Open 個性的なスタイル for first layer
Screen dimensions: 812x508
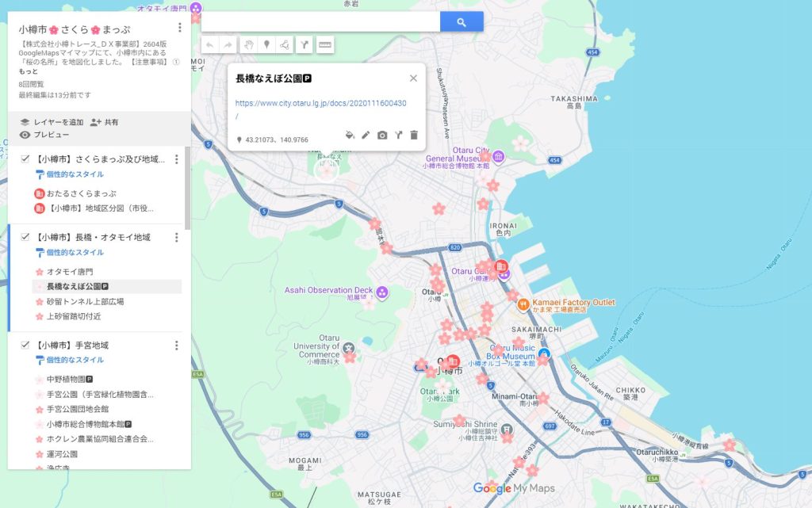[70, 174]
